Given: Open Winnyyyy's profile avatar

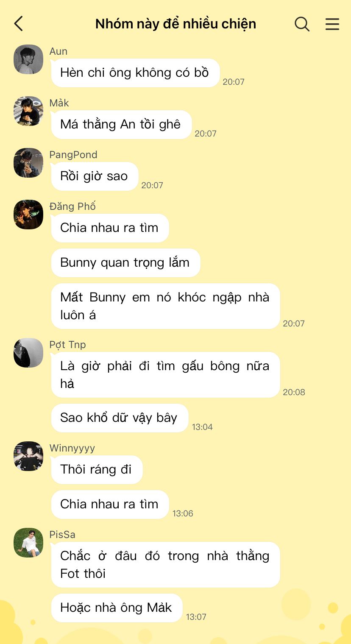Looking at the screenshot, I should 28,456.
